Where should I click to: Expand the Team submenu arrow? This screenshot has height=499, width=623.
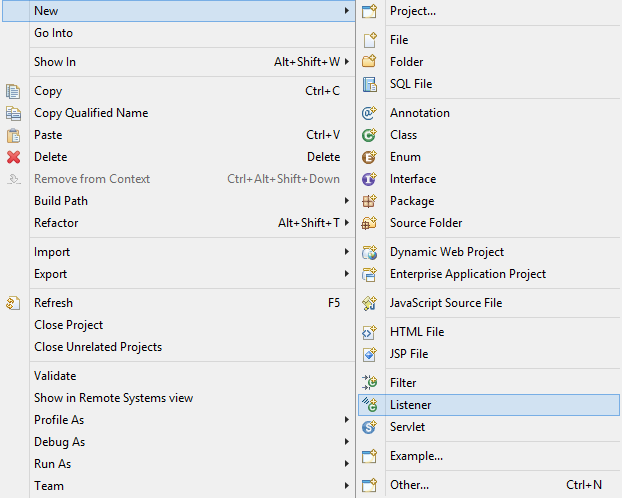coord(347,486)
